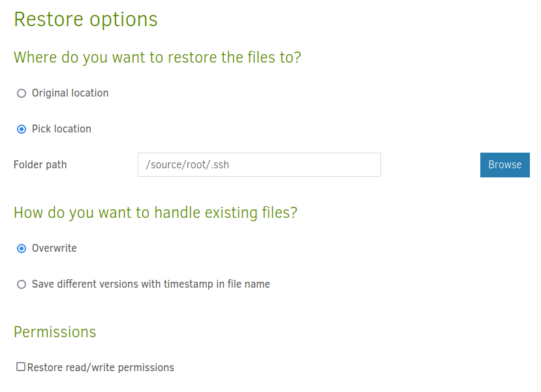
Task: Click the "Permissions" section heading
Action: [x=55, y=332]
